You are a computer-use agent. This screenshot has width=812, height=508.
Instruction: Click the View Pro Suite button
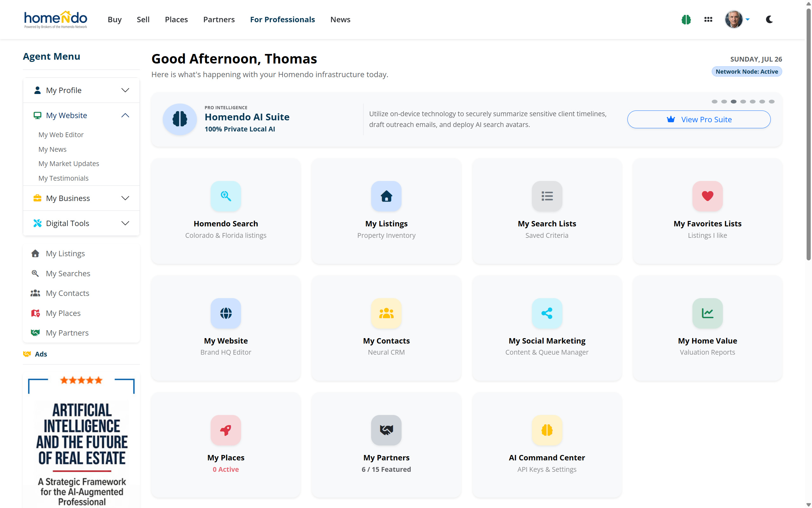[x=699, y=119]
